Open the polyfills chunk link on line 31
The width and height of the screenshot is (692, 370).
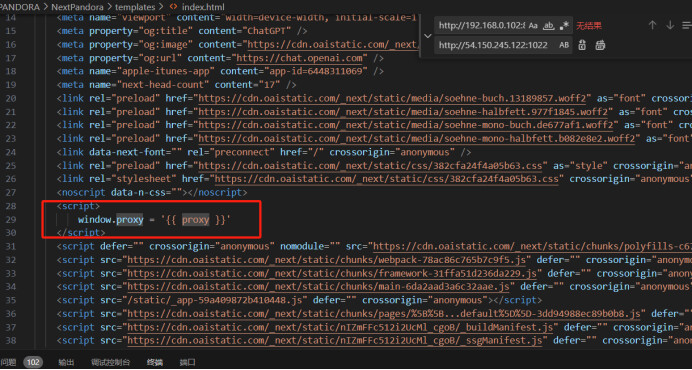[x=532, y=246]
